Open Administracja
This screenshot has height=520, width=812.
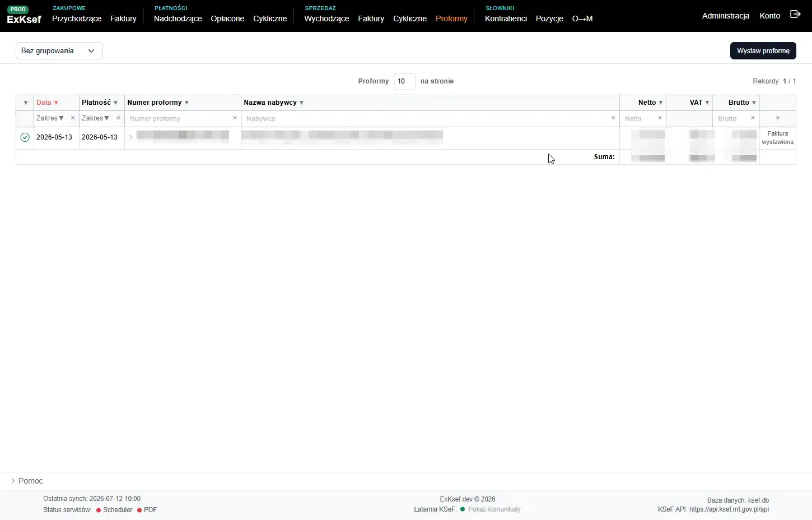pyautogui.click(x=726, y=16)
